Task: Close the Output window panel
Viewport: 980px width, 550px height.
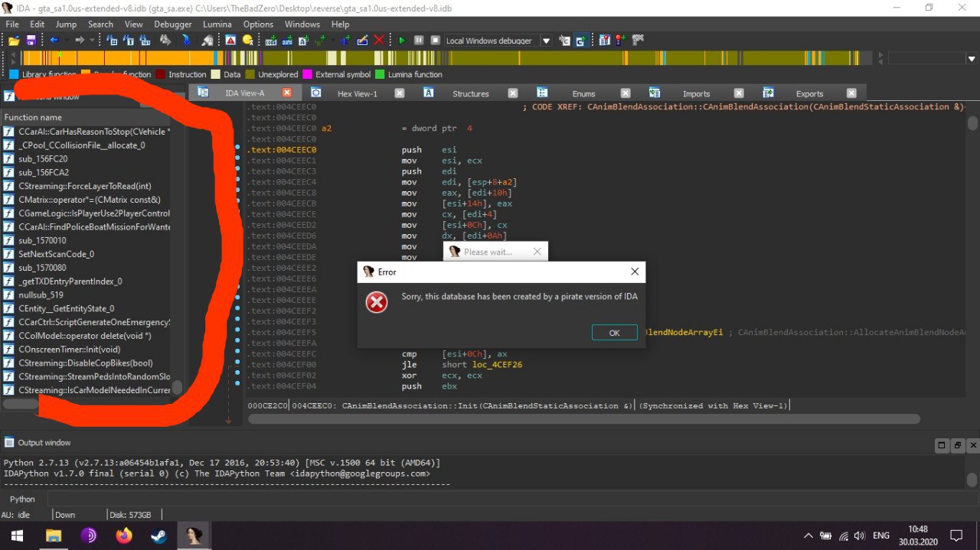Action: (x=972, y=445)
